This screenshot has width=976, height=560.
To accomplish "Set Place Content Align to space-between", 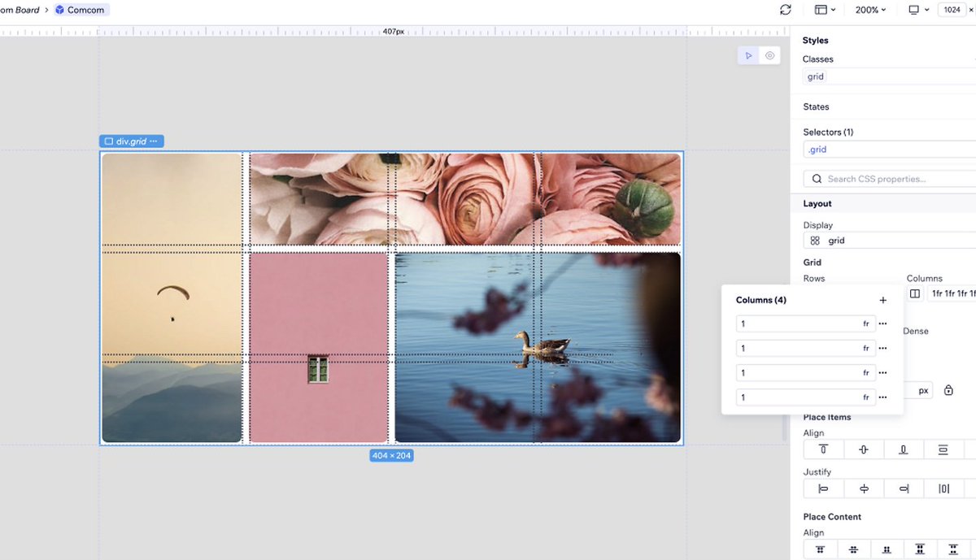I will 920,549.
